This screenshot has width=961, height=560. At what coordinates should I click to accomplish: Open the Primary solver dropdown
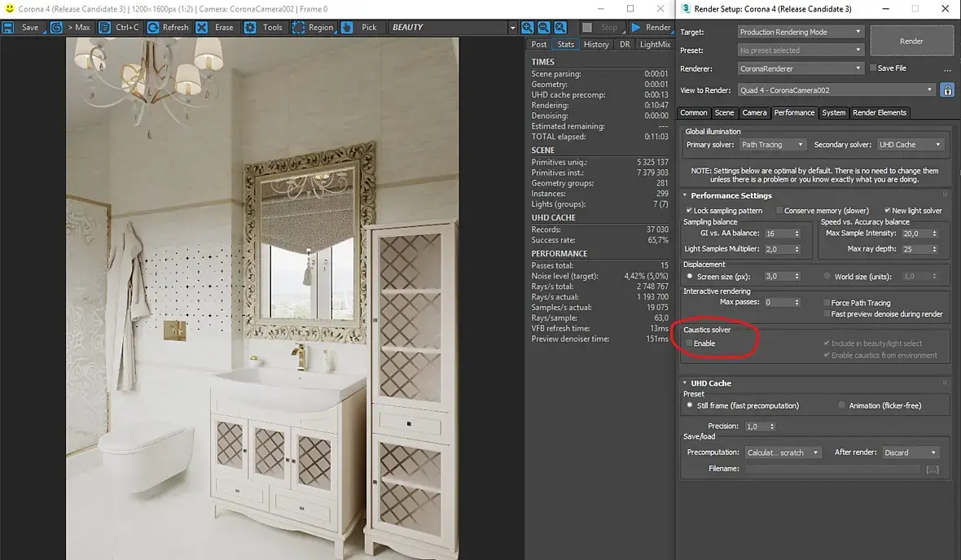[x=772, y=145]
